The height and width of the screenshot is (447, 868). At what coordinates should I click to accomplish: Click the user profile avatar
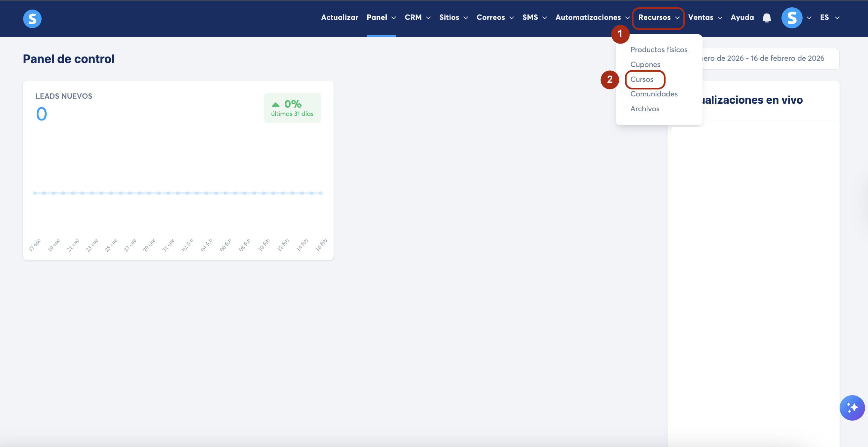tap(791, 18)
